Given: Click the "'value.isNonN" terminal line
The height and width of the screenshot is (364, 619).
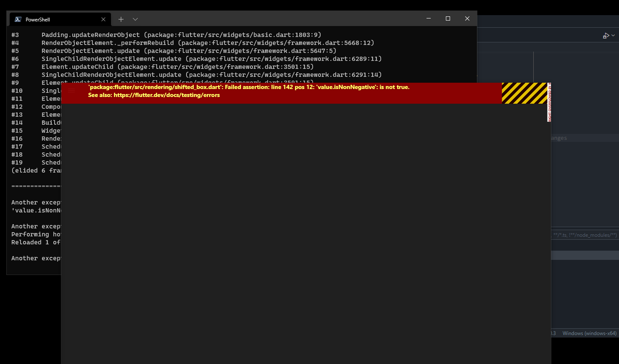Looking at the screenshot, I should 36,210.
